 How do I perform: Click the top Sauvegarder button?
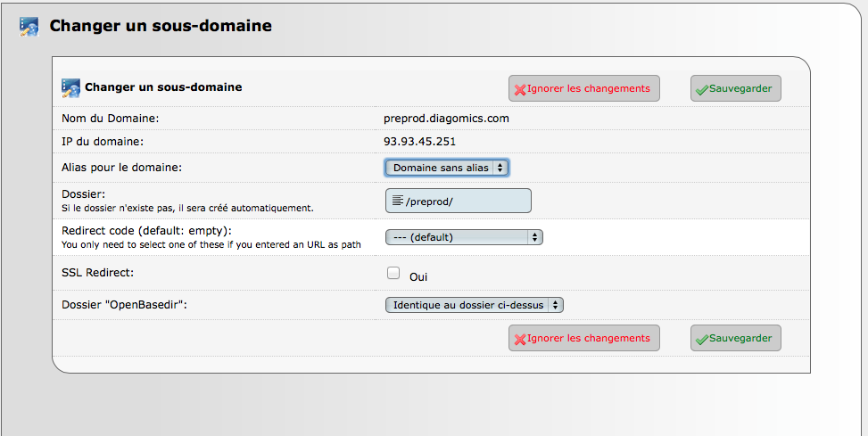[736, 88]
